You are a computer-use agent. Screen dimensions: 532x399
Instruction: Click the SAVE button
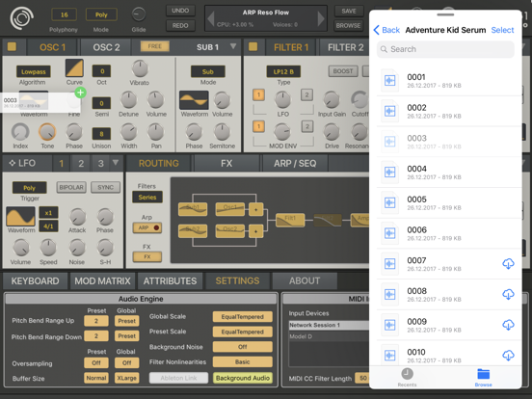[x=349, y=11]
